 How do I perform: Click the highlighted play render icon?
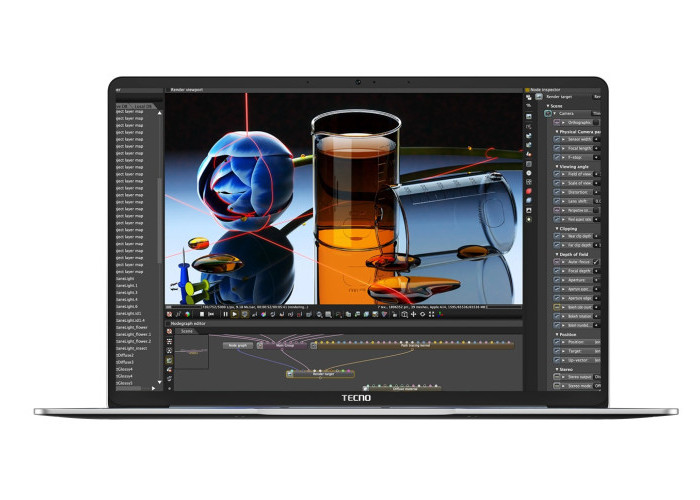[x=235, y=314]
